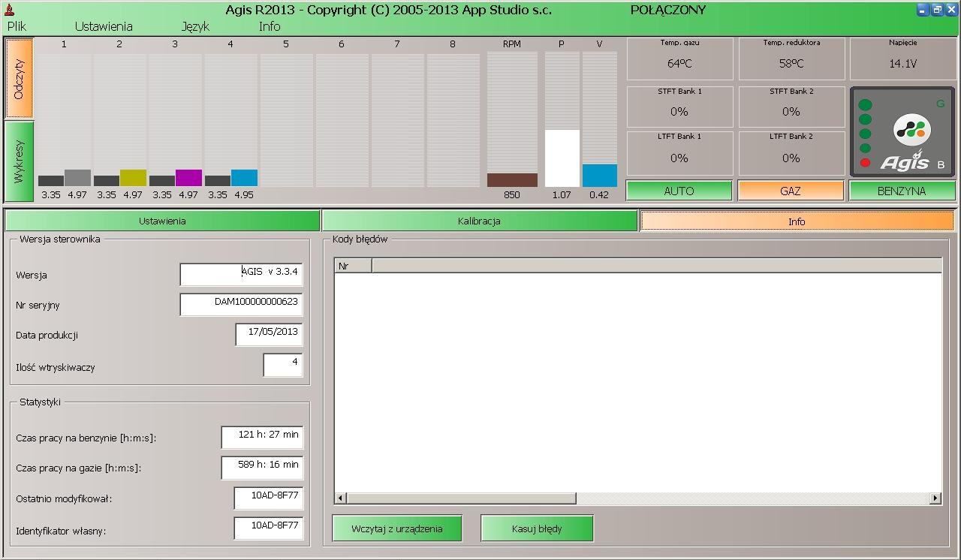
Task: Open the Info menu in the menu bar
Action: 270,26
